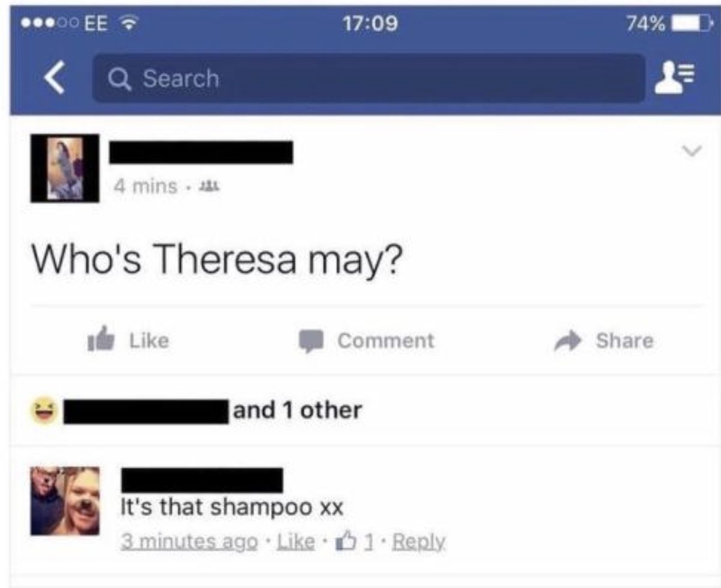View who reacted via 'and 1 other'

[297, 411]
